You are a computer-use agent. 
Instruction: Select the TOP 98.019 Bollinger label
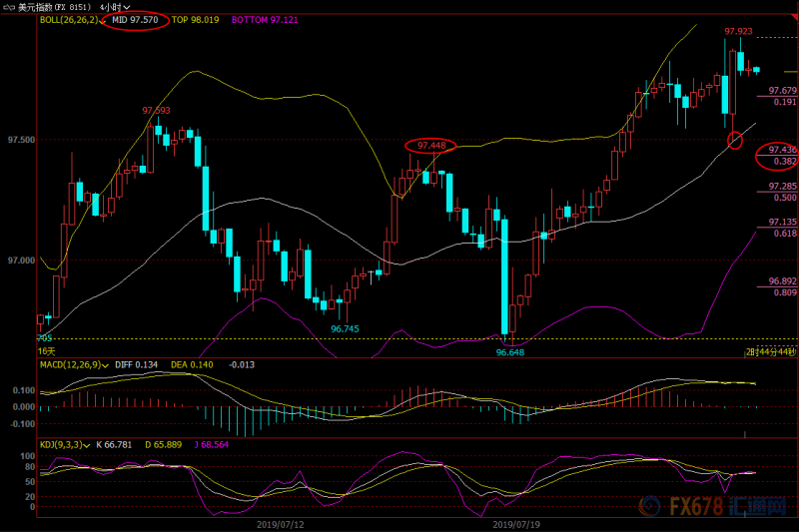195,20
